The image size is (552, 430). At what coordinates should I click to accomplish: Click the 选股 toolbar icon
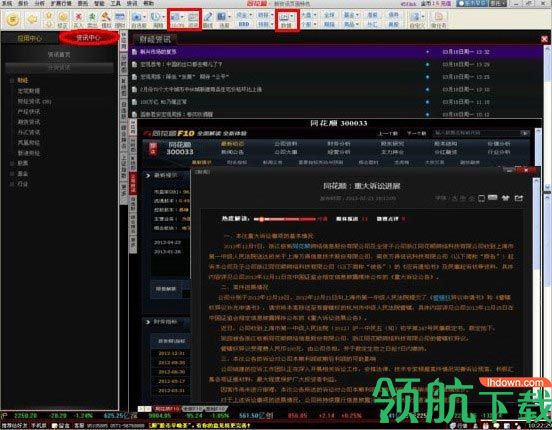tap(224, 20)
